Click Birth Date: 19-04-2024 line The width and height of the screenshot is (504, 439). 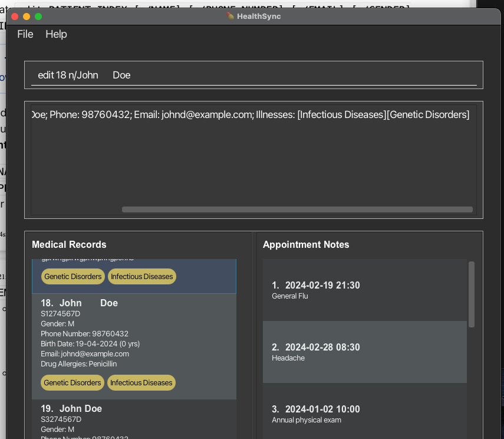[90, 344]
